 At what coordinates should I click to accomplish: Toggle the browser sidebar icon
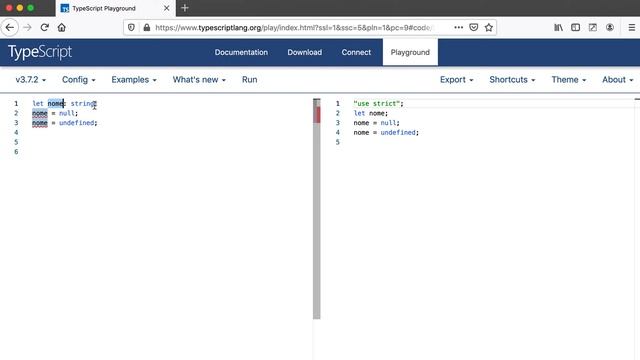point(576,27)
